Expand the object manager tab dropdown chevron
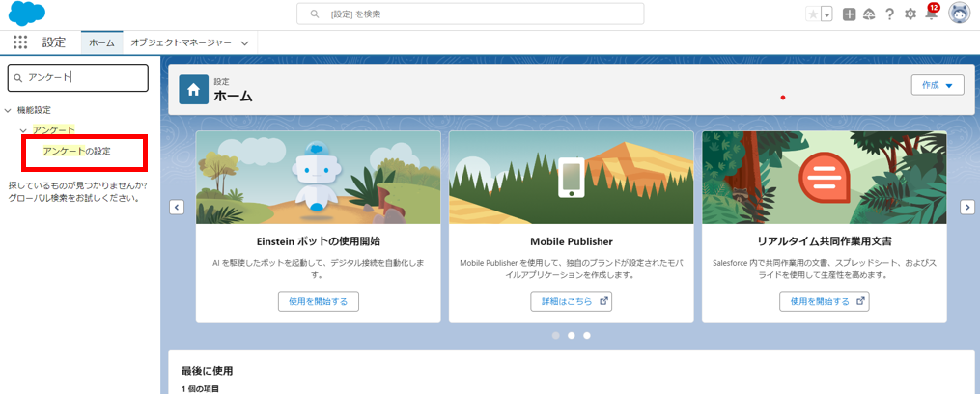This screenshot has height=394, width=980. tap(245, 43)
